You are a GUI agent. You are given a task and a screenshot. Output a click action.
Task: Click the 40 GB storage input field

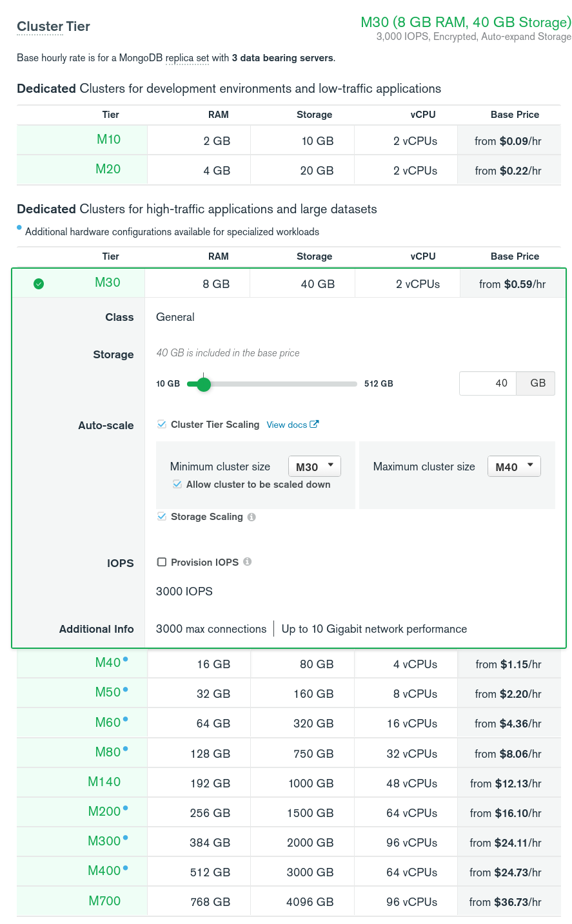point(487,383)
